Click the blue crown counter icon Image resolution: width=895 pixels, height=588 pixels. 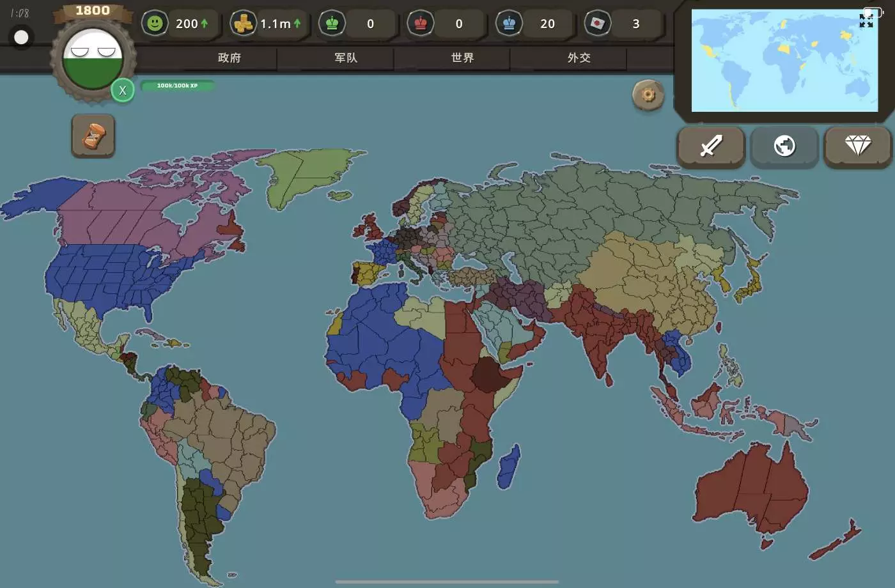(x=509, y=24)
